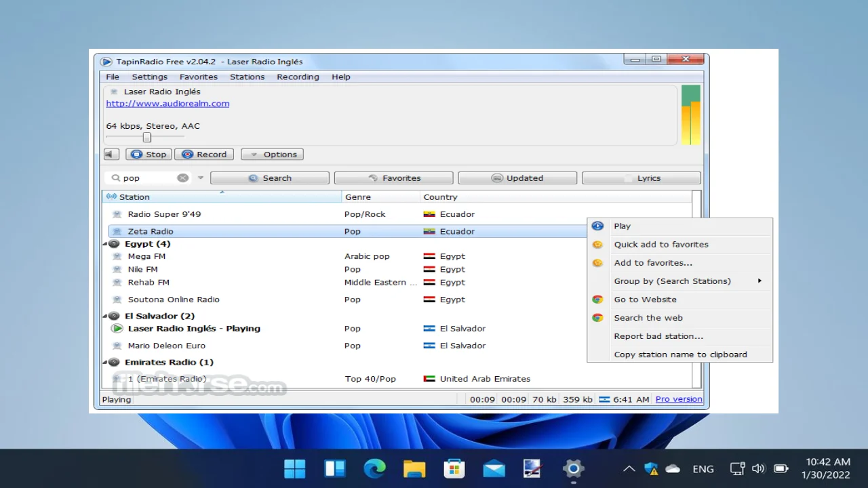This screenshot has width=868, height=488.
Task: Clear the search text with X icon
Action: (x=183, y=178)
